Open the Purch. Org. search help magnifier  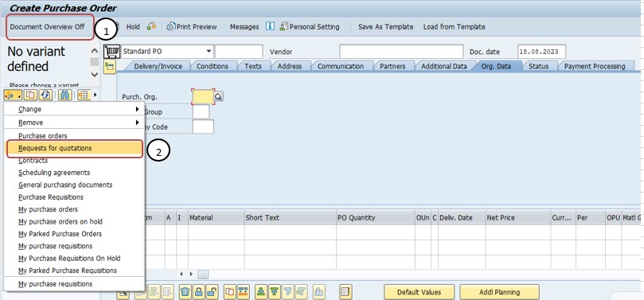[x=218, y=96]
